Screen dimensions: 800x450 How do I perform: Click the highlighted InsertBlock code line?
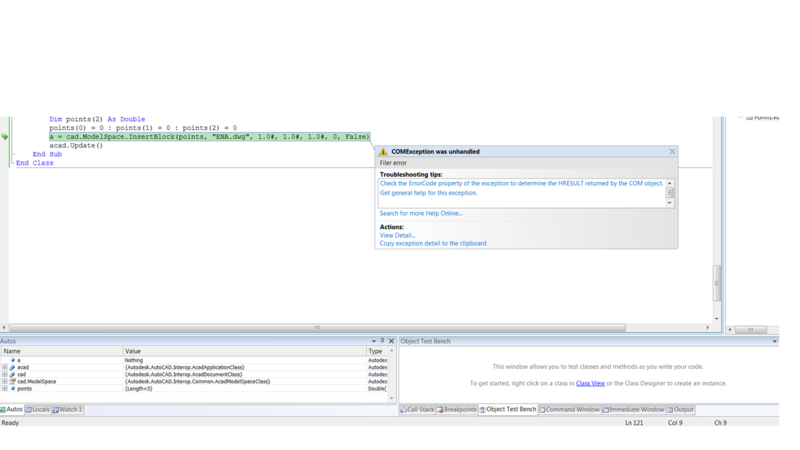pyautogui.click(x=209, y=137)
